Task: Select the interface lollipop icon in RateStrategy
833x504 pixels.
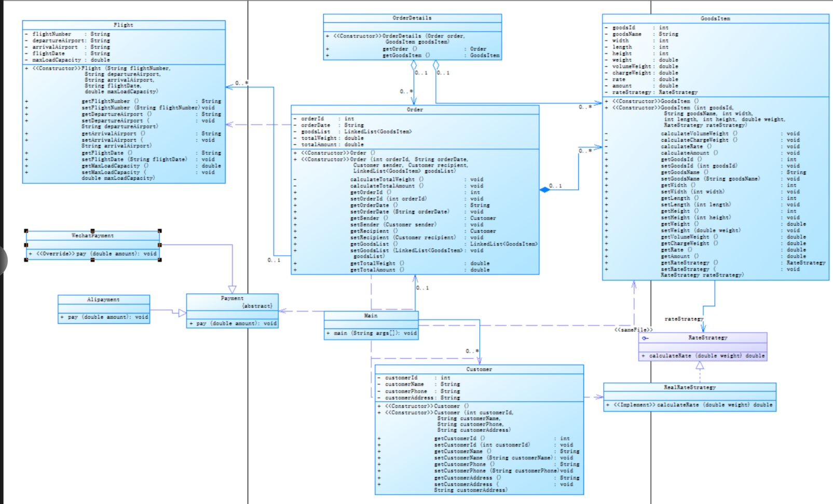Action: [x=645, y=338]
